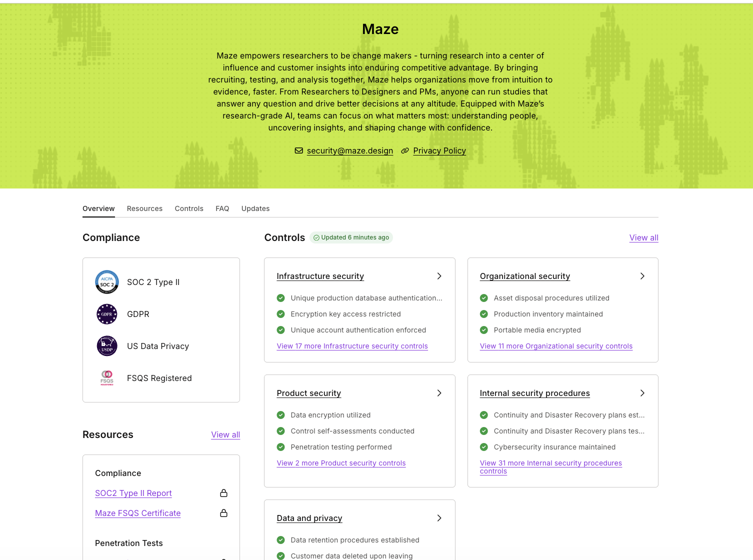Screen dimensions: 753x560
Task: Click the SOC 2 Type II compliance label
Action: coord(153,282)
